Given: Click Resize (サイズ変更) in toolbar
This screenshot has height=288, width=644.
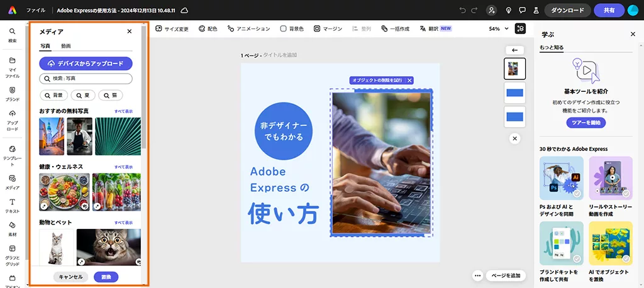Looking at the screenshot, I should (172, 29).
